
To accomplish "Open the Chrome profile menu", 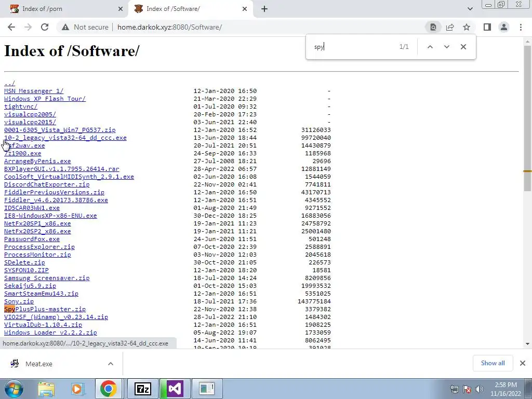I will click(x=504, y=27).
